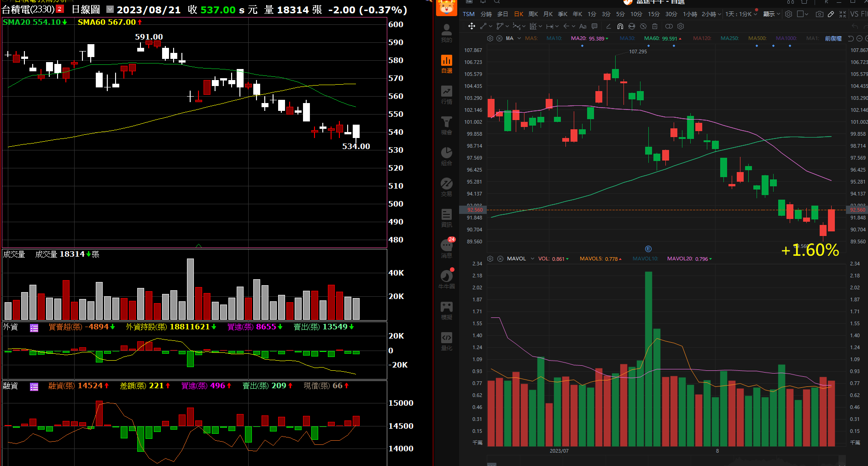Screen dimensions: 868x466
Task: Click the 前復權 adjustment button
Action: 833,38
